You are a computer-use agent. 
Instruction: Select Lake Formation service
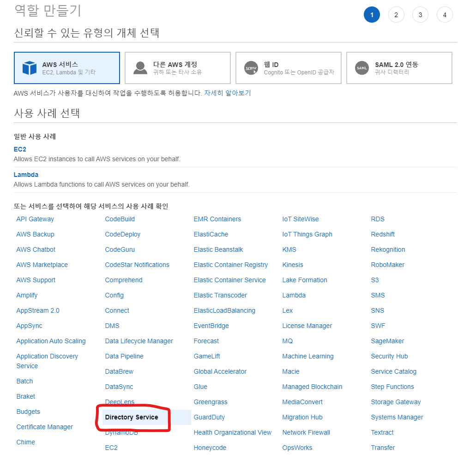pos(305,280)
